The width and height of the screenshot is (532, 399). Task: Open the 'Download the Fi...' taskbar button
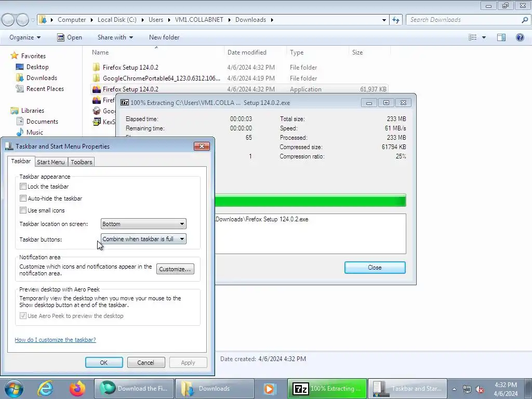[x=134, y=389]
